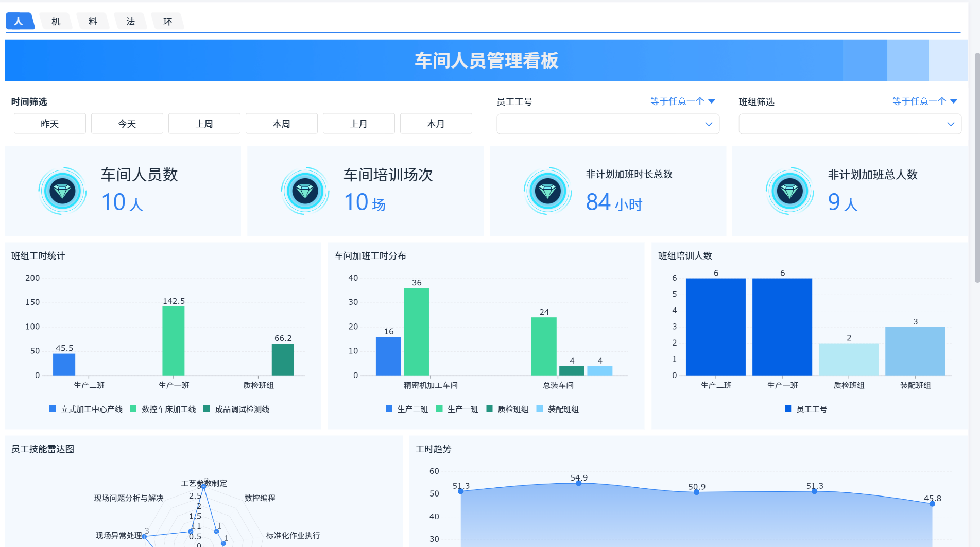Filter time by 本周

(x=282, y=124)
